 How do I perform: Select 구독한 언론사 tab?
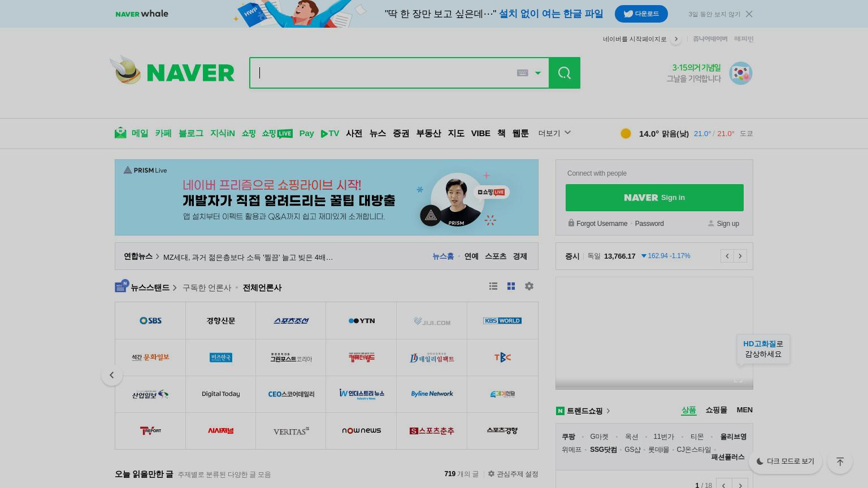point(207,288)
